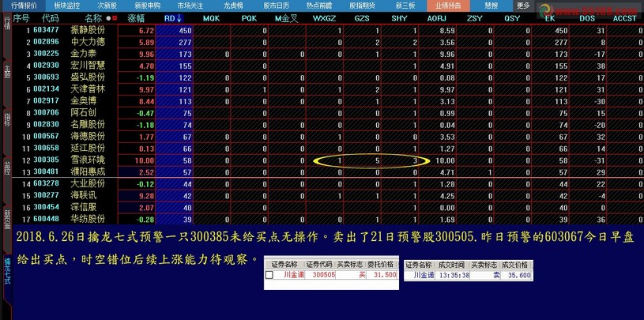Tick the checkbox beside 川金诺 order
This screenshot has width=644, height=320.
pyautogui.click(x=270, y=275)
